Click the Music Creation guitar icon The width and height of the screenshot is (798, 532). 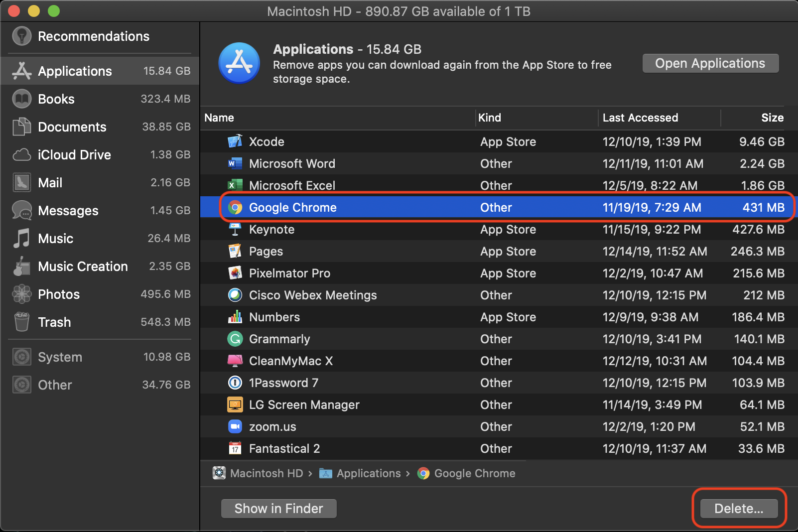coord(22,266)
